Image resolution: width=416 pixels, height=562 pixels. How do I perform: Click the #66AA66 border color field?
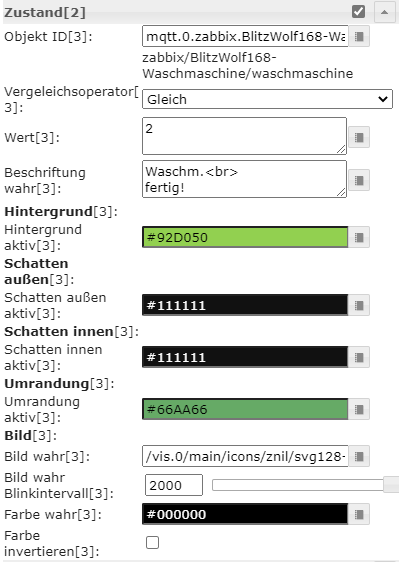[245, 409]
